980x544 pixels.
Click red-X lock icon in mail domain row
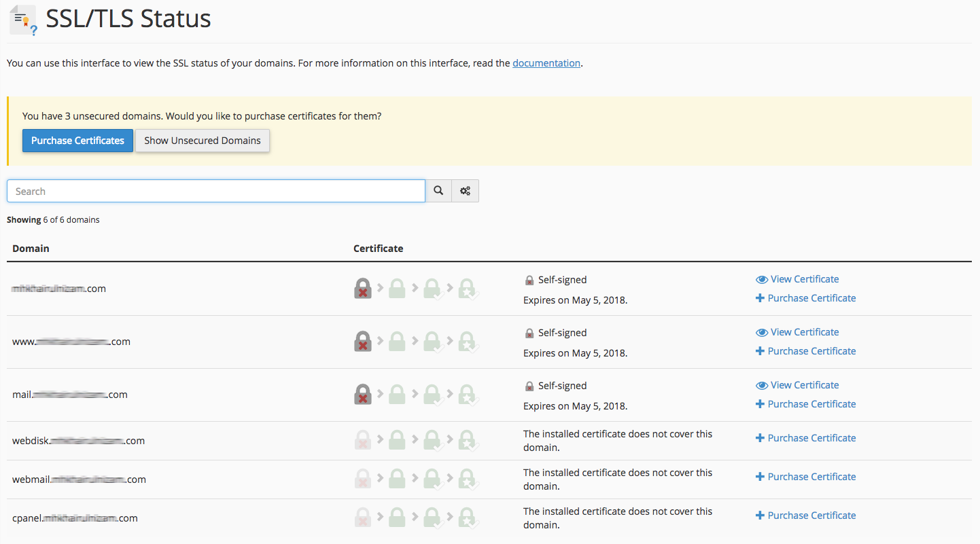click(x=363, y=395)
